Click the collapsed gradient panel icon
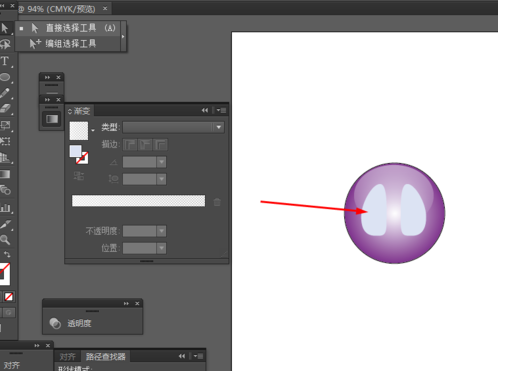The height and width of the screenshot is (371, 522). [52, 119]
